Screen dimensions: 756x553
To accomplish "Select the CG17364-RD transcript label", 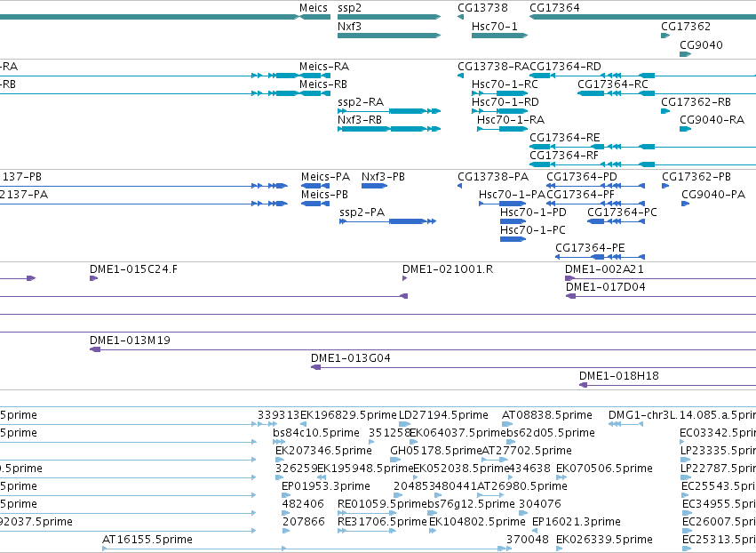I will 565,67.
